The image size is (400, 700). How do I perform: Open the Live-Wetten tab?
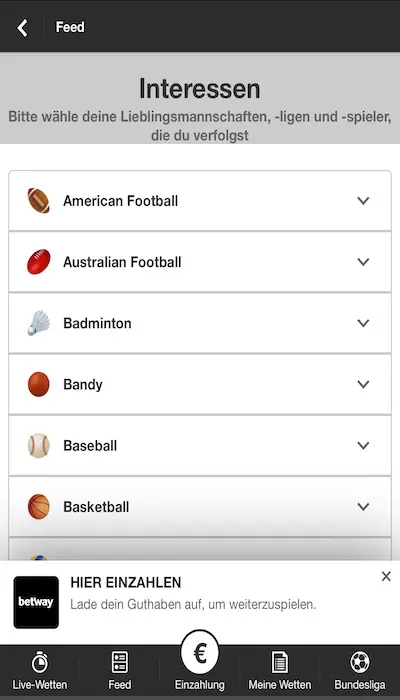pos(40,671)
